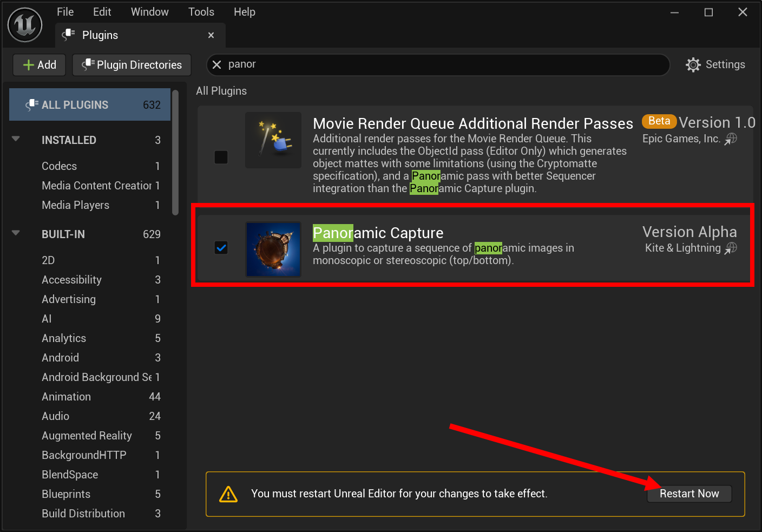Click the All Plugins heading
Viewport: 762px width, 532px height.
[x=221, y=91]
